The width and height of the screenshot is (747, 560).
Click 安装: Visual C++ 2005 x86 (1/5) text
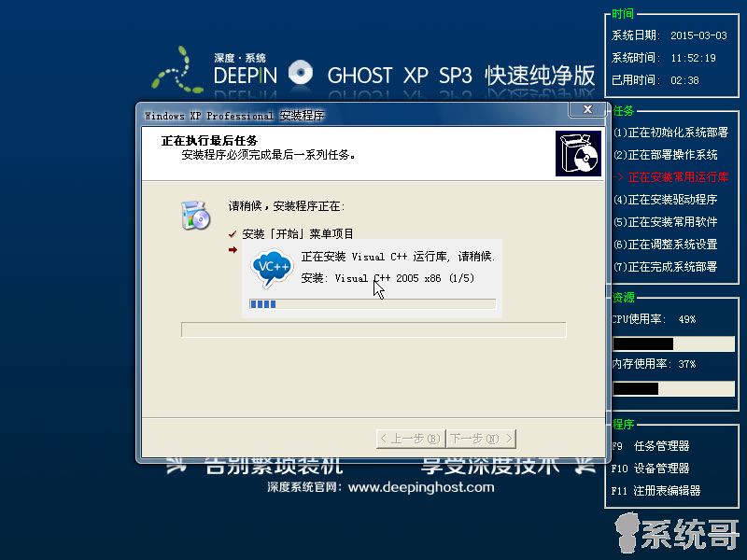(x=388, y=278)
